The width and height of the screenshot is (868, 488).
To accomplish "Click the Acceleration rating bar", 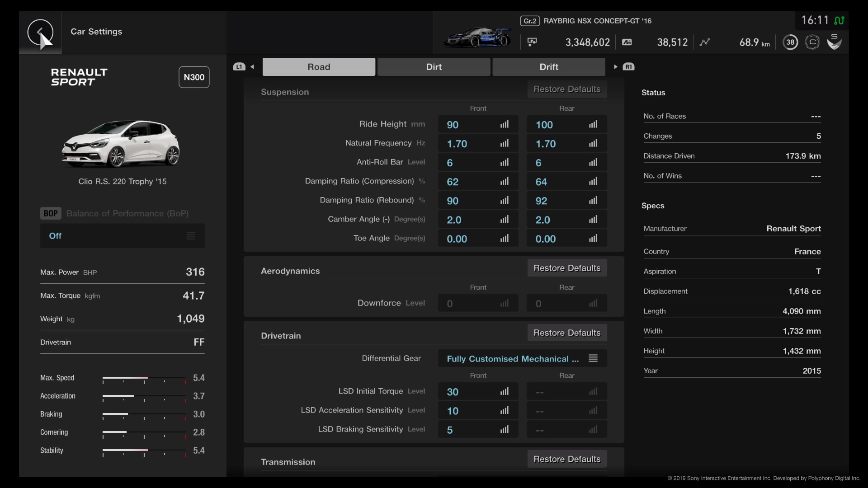I will pos(144,397).
